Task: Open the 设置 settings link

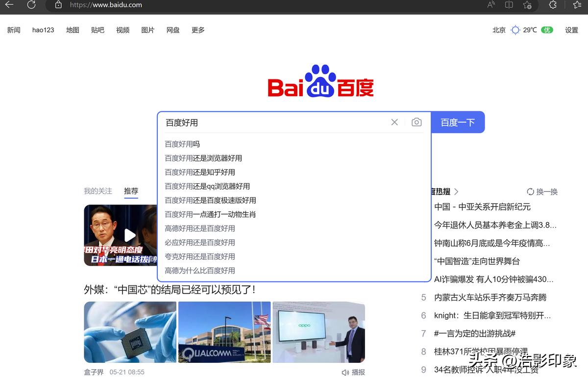Action: tap(571, 30)
